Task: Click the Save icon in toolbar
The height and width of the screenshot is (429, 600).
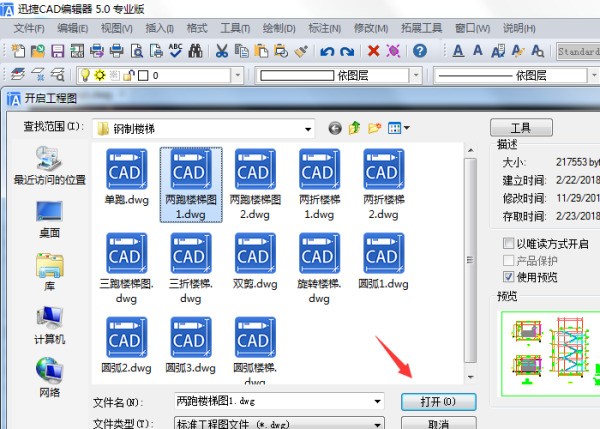Action: click(x=58, y=51)
